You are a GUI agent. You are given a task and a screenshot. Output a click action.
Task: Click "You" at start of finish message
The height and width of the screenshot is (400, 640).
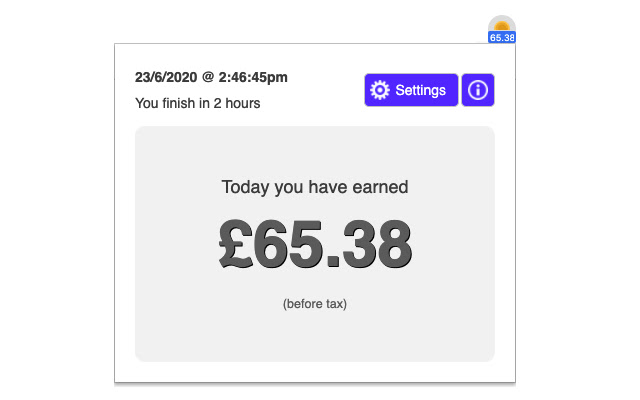pyautogui.click(x=148, y=103)
